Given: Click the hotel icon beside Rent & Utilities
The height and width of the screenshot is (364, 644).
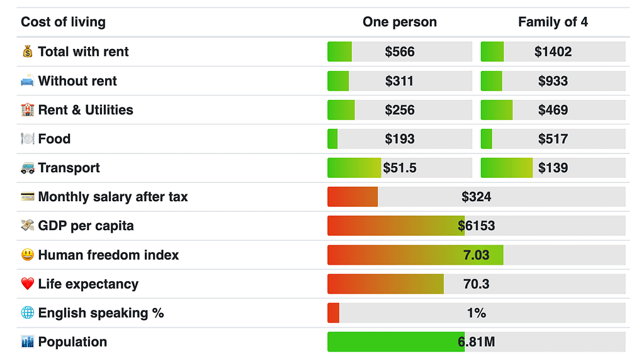Looking at the screenshot, I should [x=27, y=110].
